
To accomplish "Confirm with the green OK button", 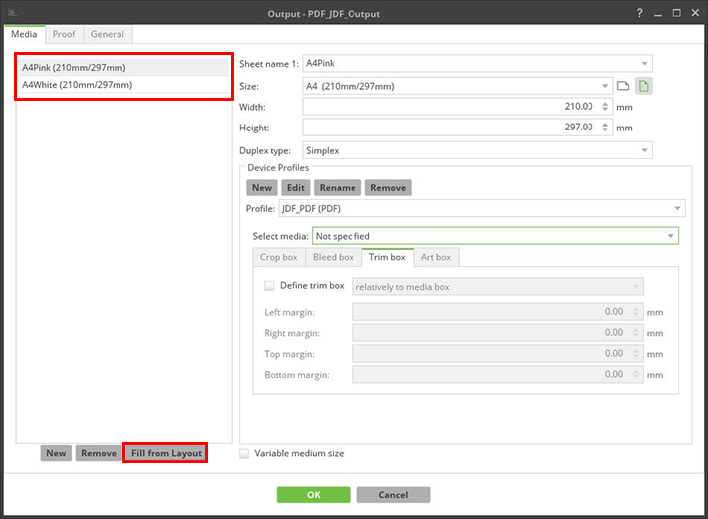I will tap(313, 495).
